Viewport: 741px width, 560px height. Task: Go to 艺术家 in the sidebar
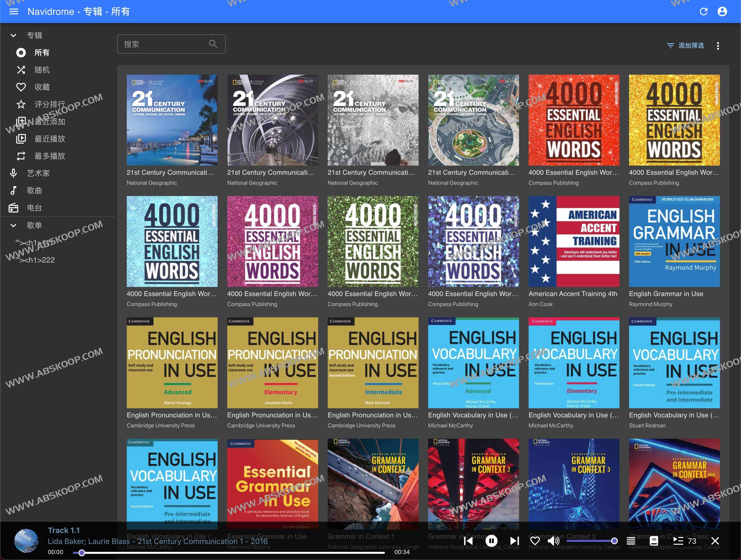(38, 173)
